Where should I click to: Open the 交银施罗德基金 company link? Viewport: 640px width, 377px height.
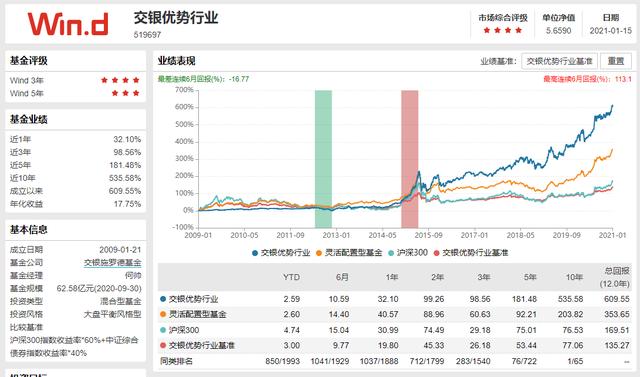pyautogui.click(x=113, y=263)
